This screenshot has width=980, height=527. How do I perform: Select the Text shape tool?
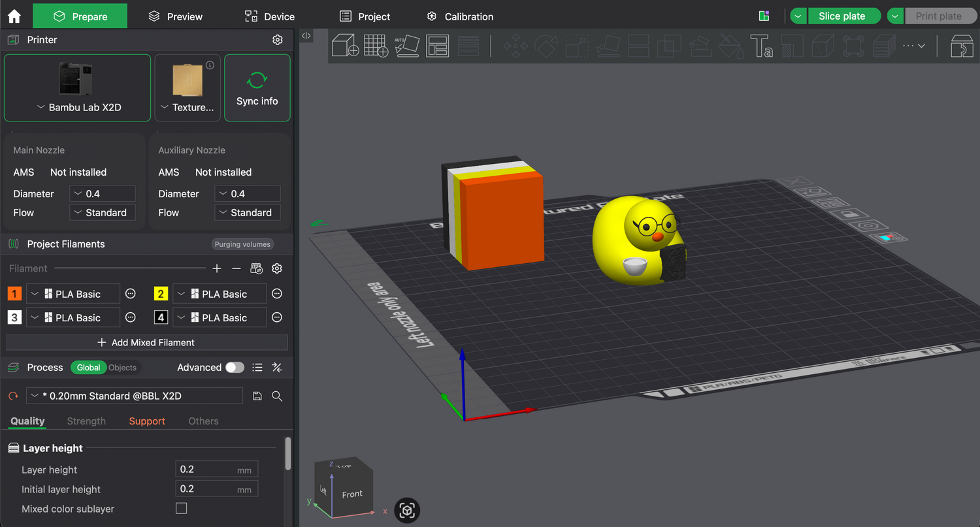[x=761, y=46]
